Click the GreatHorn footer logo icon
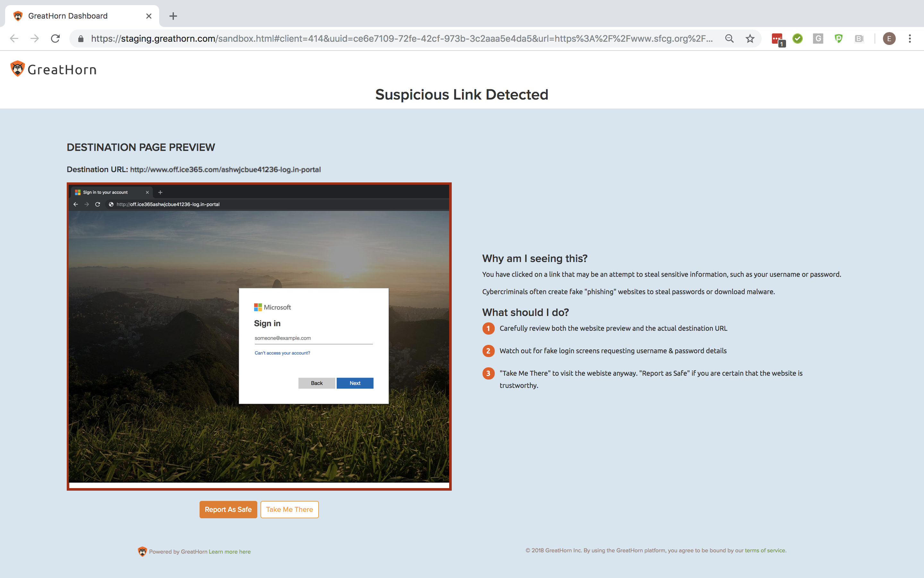This screenshot has height=578, width=924. pos(142,551)
